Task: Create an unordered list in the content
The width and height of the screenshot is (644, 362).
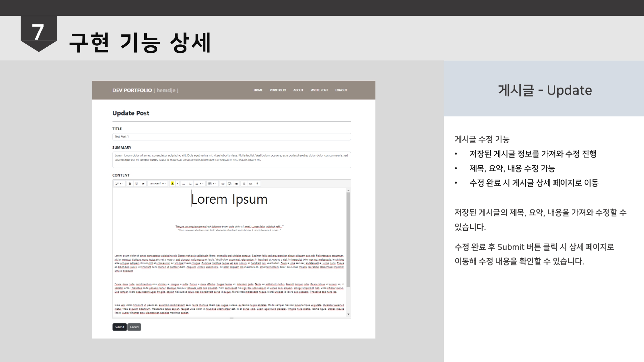Action: (183, 184)
